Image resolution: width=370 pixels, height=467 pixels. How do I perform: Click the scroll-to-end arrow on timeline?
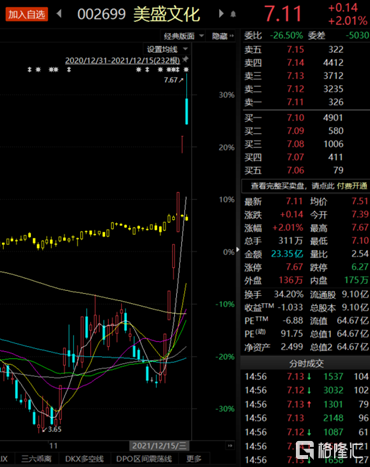tap(230, 446)
